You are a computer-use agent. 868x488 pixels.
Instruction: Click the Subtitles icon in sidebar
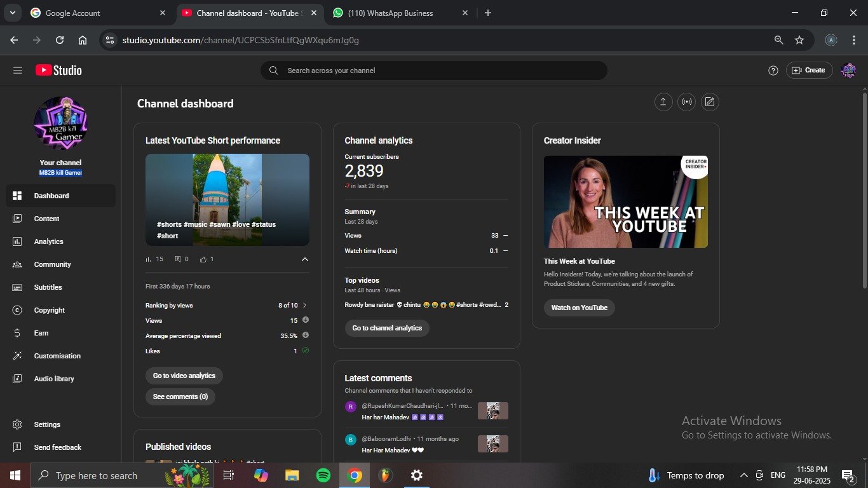coord(17,287)
